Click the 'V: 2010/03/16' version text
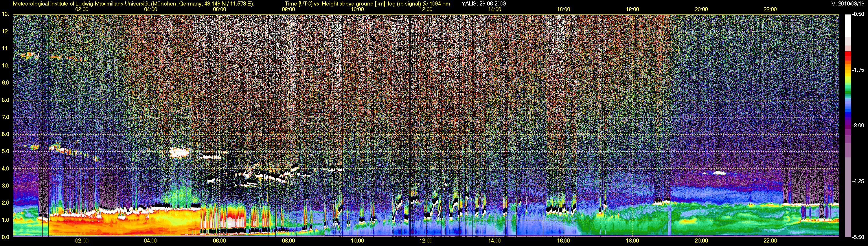Image resolution: width=868 pixels, height=246 pixels. (847, 4)
